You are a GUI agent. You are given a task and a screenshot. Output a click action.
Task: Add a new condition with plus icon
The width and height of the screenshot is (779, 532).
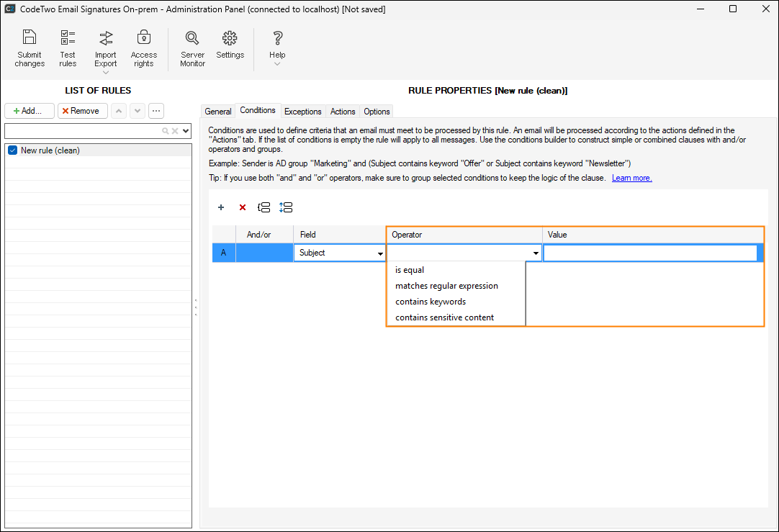tap(221, 207)
